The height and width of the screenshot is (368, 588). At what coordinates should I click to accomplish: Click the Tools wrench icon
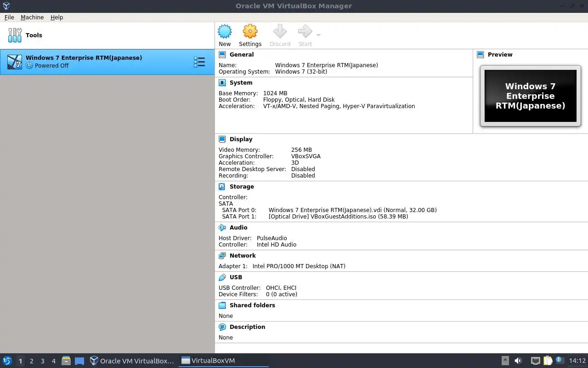pyautogui.click(x=15, y=35)
